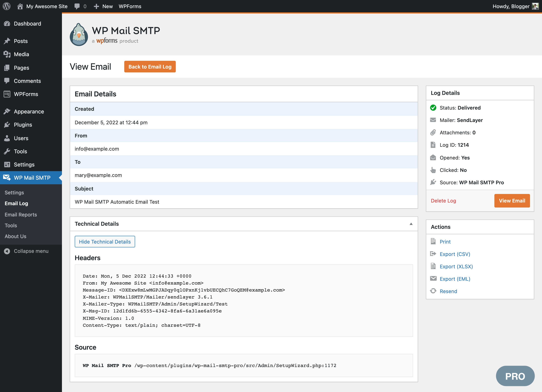Click the Export CSV option

pyautogui.click(x=455, y=254)
